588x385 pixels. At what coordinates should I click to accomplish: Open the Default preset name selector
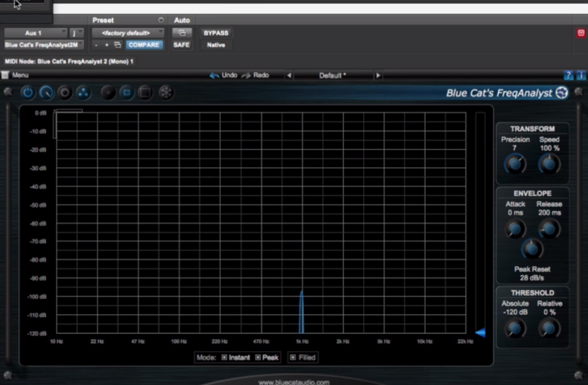click(332, 75)
